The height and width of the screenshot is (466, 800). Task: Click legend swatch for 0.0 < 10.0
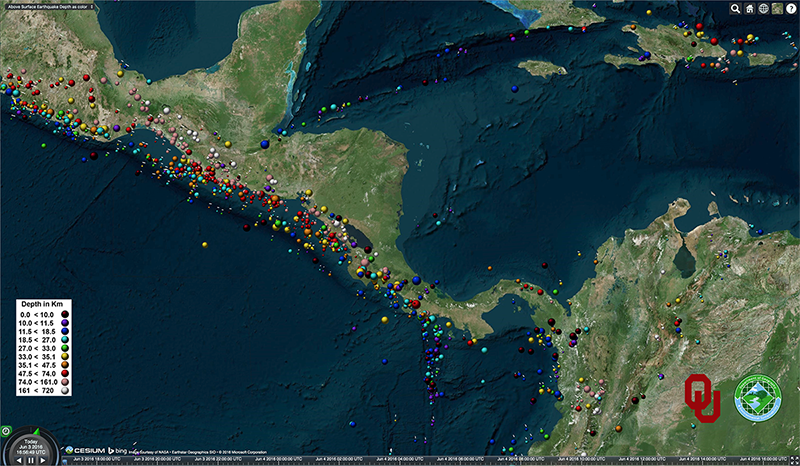65,314
